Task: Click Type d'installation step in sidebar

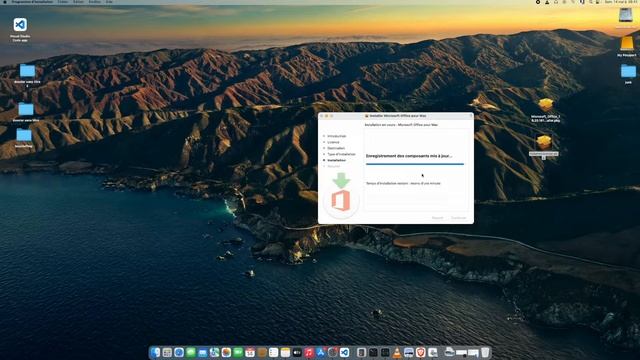Action: click(x=341, y=154)
